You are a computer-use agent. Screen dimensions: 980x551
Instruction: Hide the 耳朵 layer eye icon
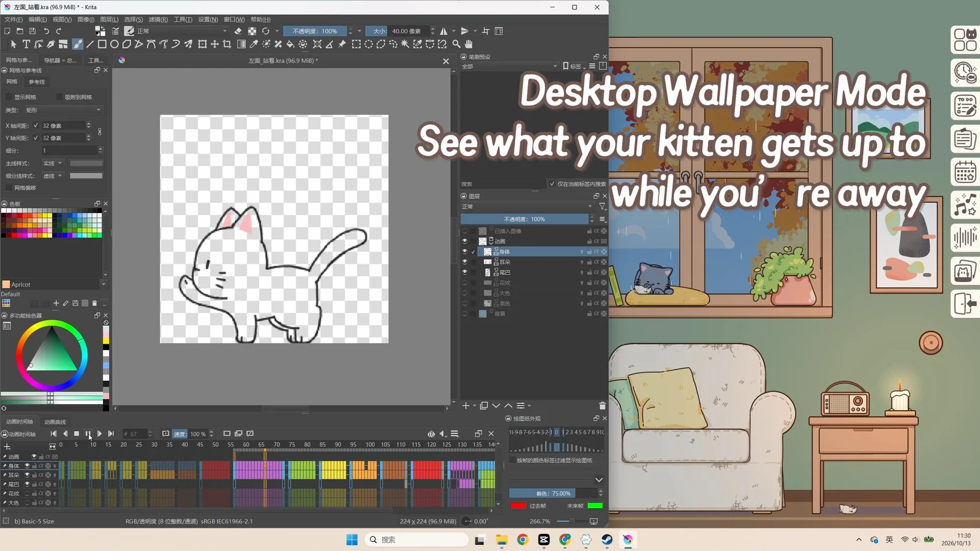coord(464,262)
